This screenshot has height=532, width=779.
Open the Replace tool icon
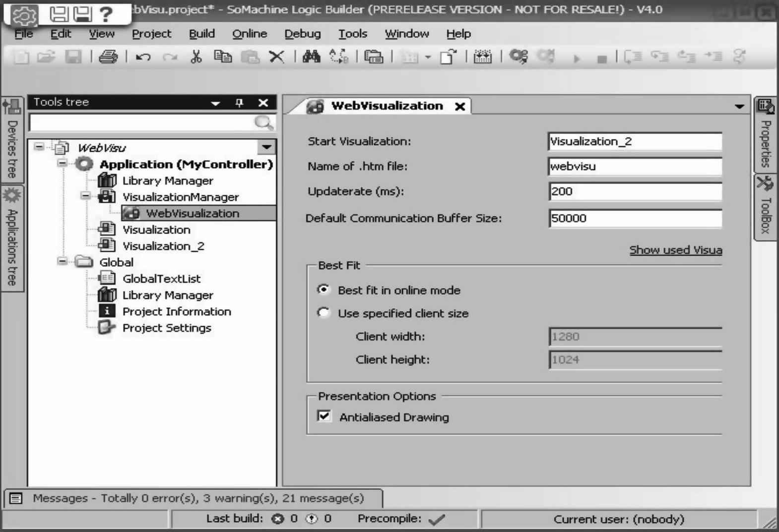[339, 57]
